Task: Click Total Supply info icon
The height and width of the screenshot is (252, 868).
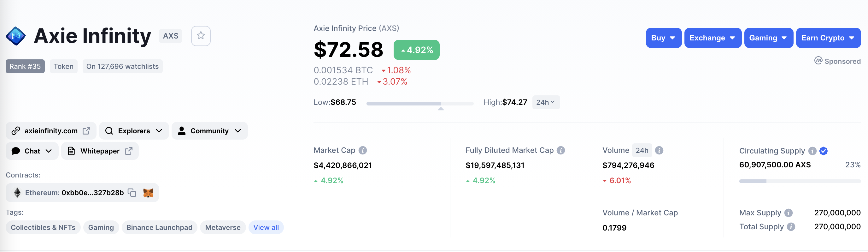Action: tap(791, 227)
